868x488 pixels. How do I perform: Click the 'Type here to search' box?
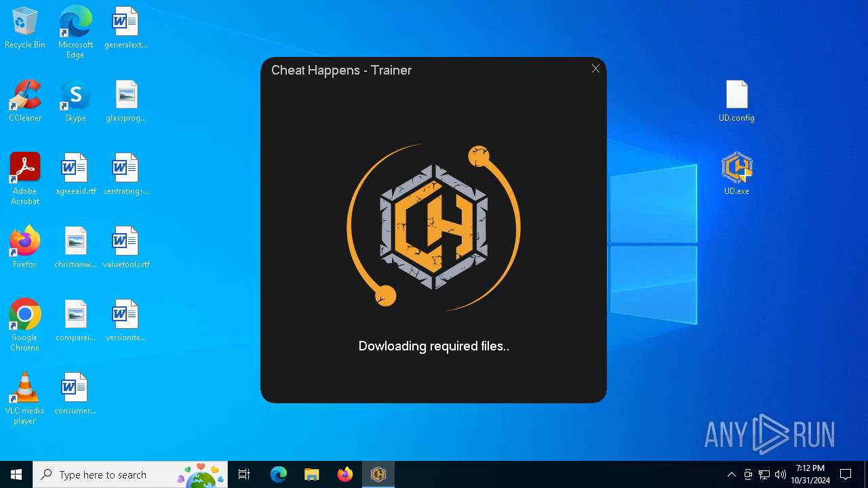pos(130,474)
